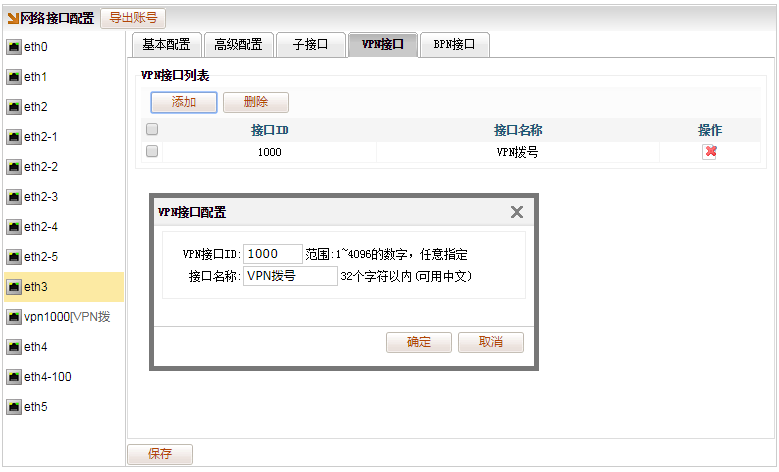Open the eth2-1 sub-interface entry

tap(40, 137)
